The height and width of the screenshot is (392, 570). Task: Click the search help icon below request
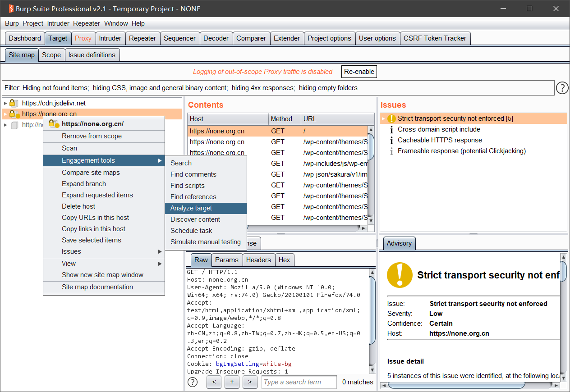[x=193, y=382]
